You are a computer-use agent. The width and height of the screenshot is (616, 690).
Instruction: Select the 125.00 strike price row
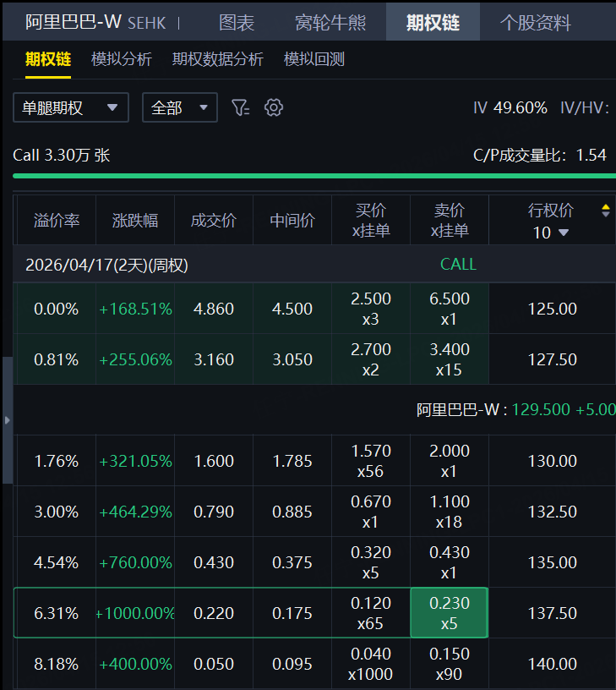552,309
